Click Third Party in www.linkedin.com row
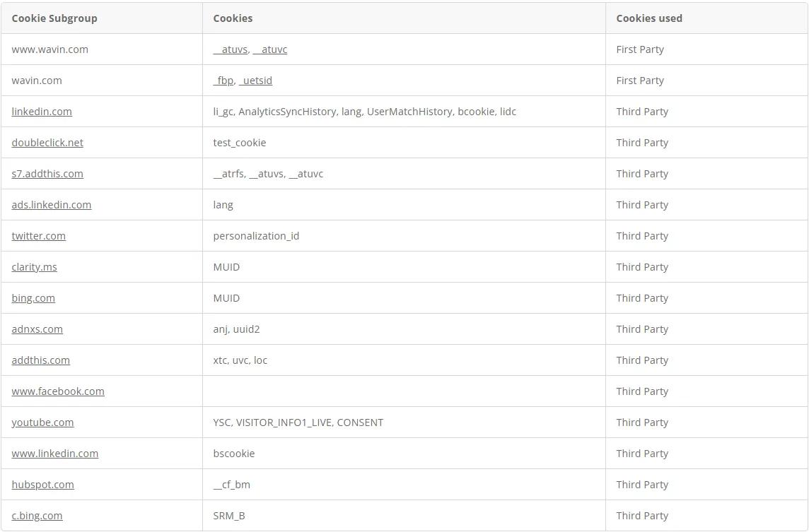The image size is (809, 532). pyautogui.click(x=642, y=454)
